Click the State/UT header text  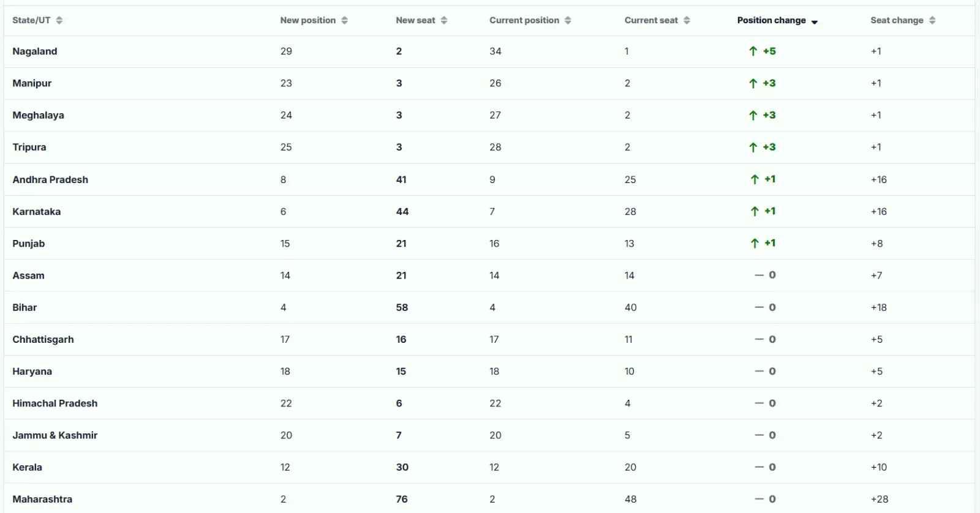coord(31,20)
